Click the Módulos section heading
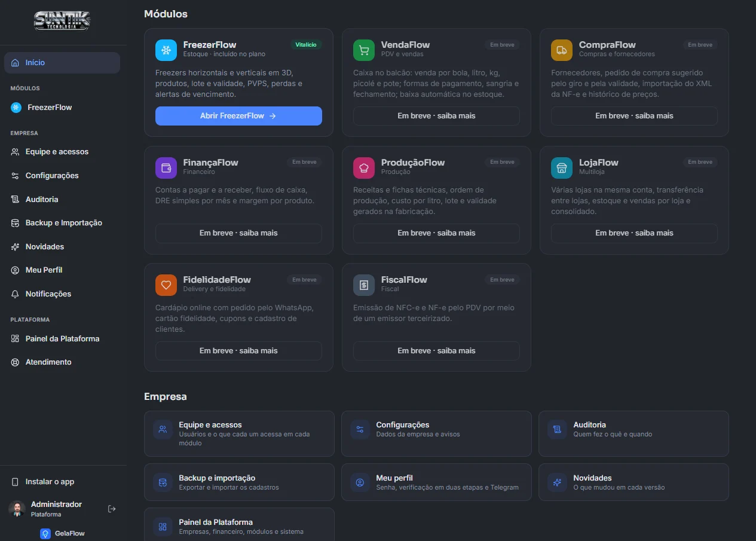This screenshot has width=756, height=541. pyautogui.click(x=166, y=14)
